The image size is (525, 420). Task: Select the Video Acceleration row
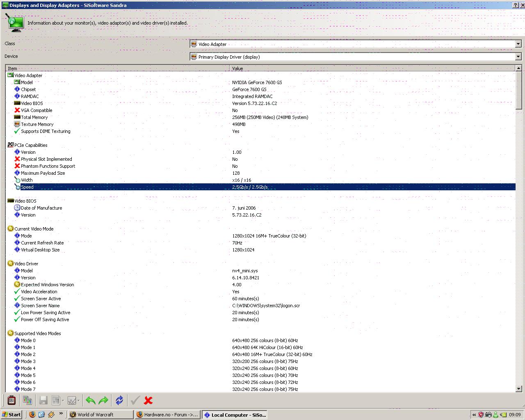click(261, 291)
